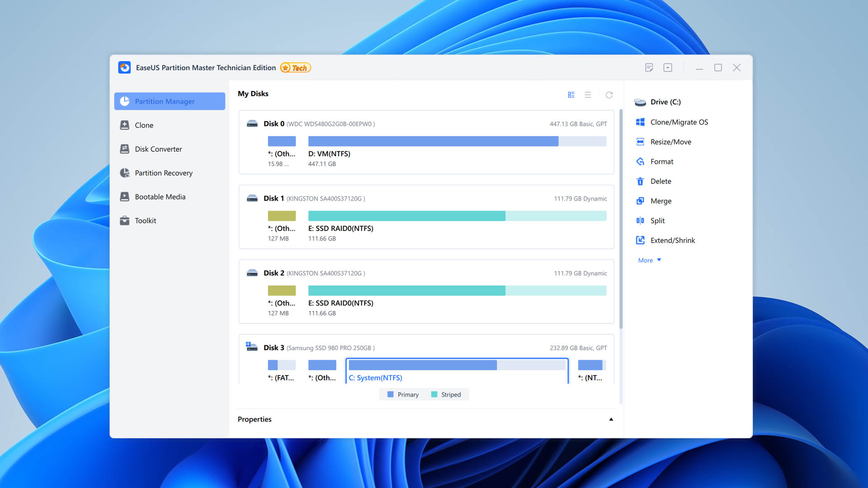Viewport: 868px width, 488px height.
Task: Refresh the disk list
Action: coord(609,95)
